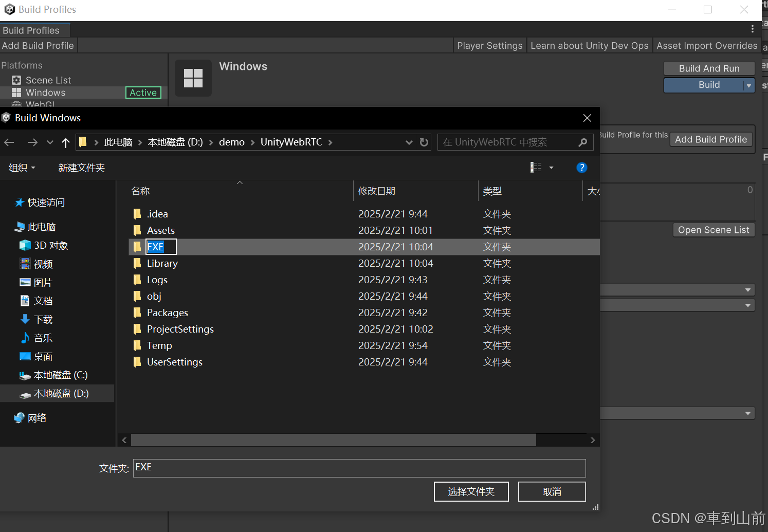Click horizontal scrollbar right arrow
The height and width of the screenshot is (532, 768).
pos(593,440)
